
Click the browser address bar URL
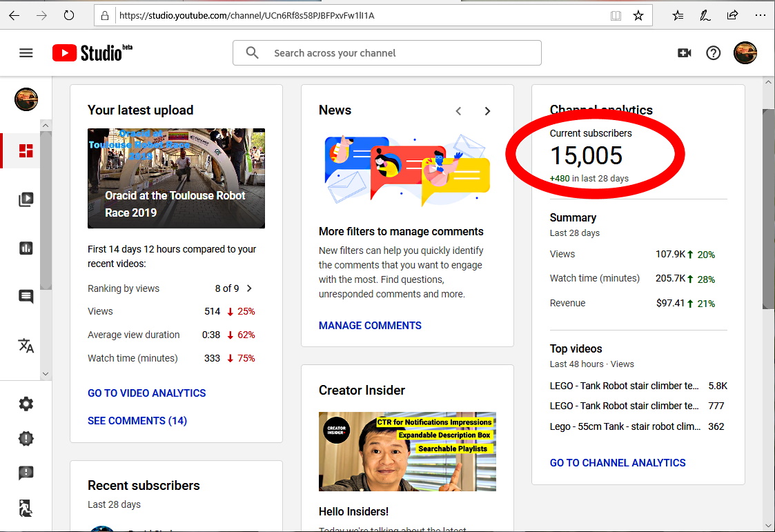coord(246,15)
